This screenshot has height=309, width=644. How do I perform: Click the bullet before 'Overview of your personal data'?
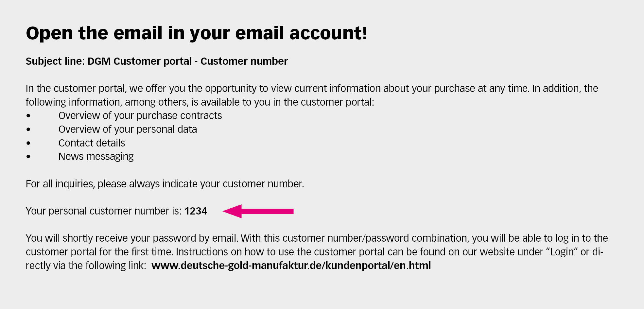click(x=29, y=129)
